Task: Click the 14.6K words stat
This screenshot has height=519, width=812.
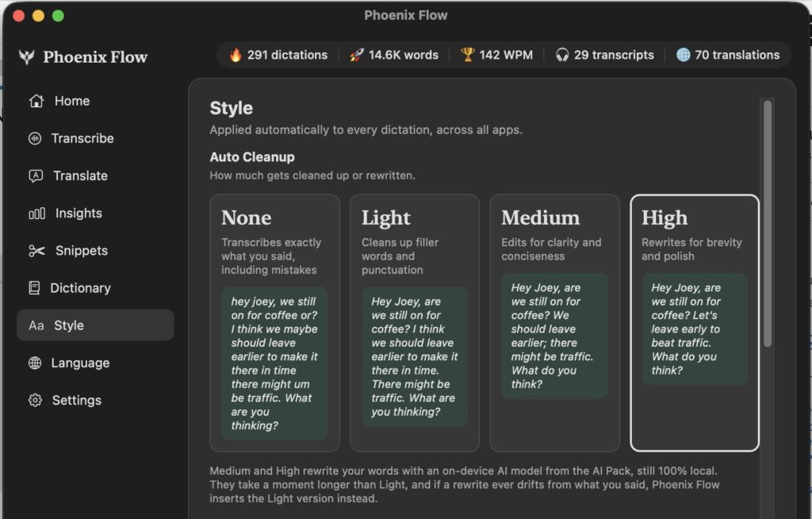Action: [x=394, y=55]
